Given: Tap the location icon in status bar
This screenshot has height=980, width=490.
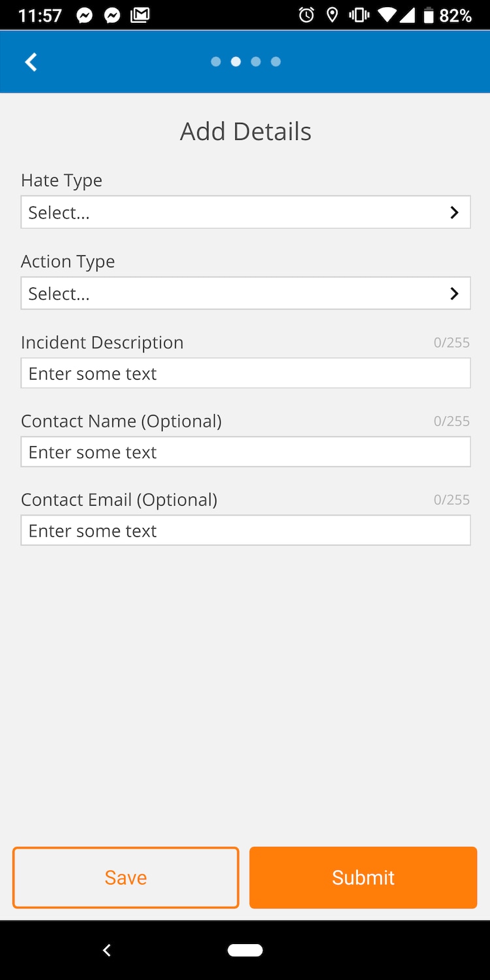Looking at the screenshot, I should (333, 15).
